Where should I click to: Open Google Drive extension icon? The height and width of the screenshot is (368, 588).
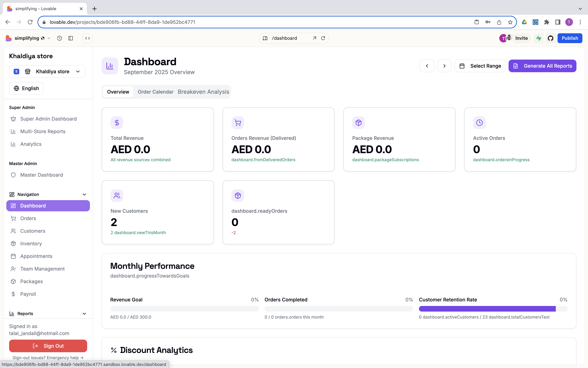tap(524, 22)
